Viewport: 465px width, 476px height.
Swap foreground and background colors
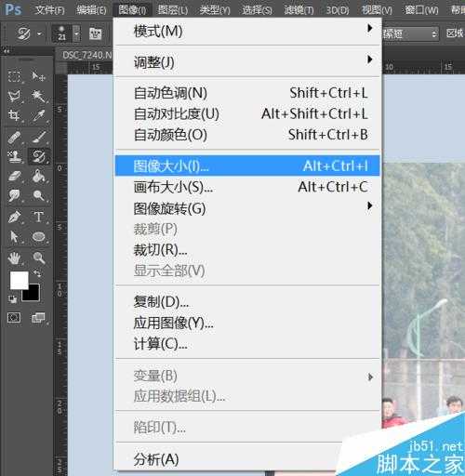pos(37,273)
